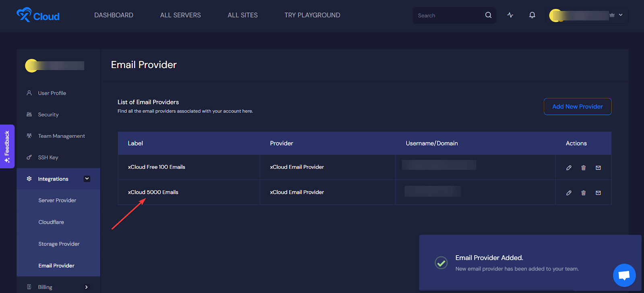This screenshot has height=293, width=644.
Task: Click the Integrations gear icon
Action: (29, 179)
